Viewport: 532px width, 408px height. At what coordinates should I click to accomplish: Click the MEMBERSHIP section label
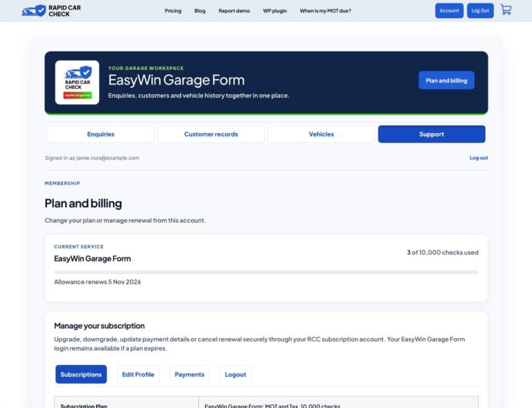(x=62, y=183)
